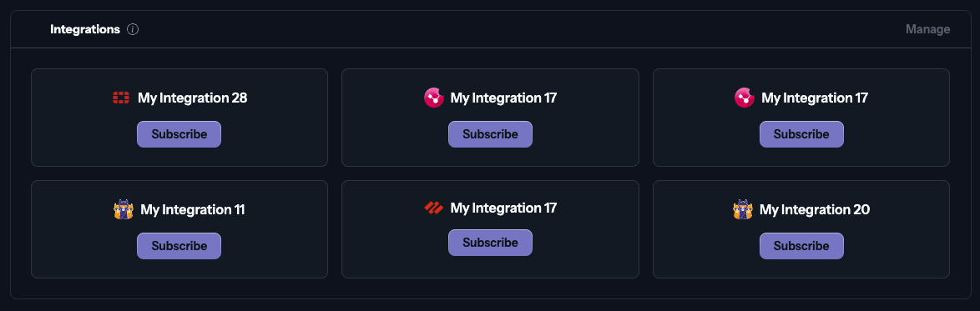Click the pink circle icon in the rightmost card
Screen dimensions: 980x311
click(x=745, y=98)
